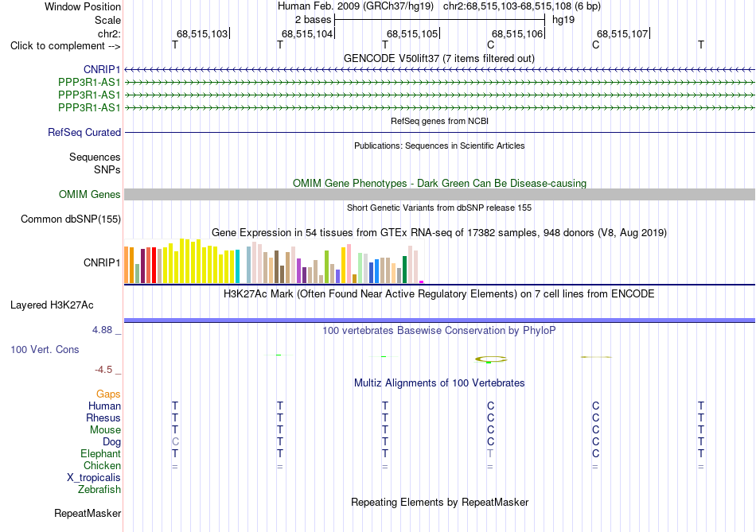Click 'Multiz Alignments of 100 Vertebrates' title
Viewport: 756px width, 532px height.
tap(439, 383)
